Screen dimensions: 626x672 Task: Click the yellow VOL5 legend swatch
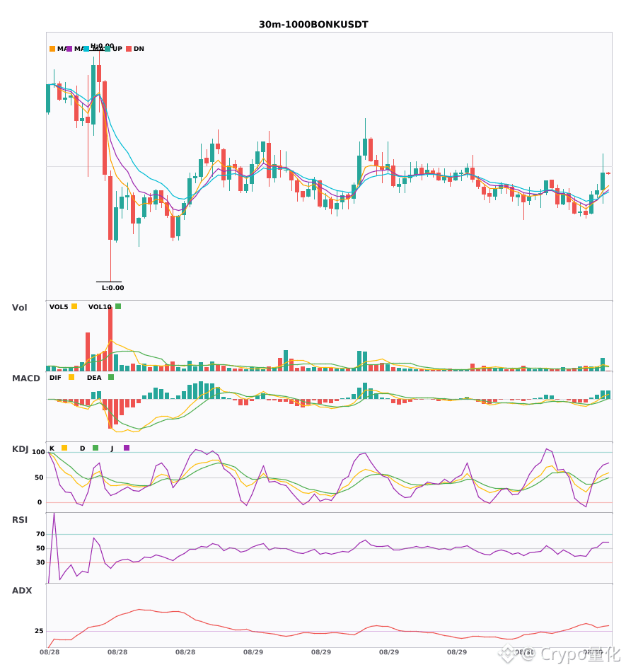(74, 306)
